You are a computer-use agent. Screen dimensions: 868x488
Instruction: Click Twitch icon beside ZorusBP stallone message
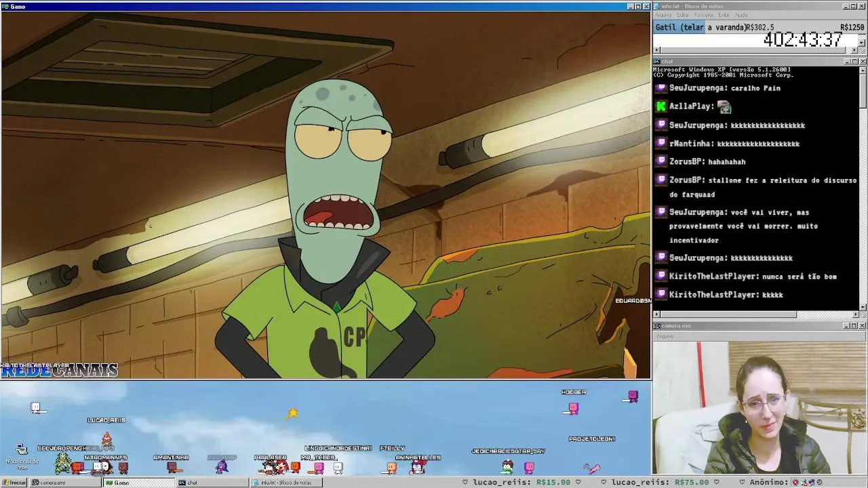coord(661,180)
